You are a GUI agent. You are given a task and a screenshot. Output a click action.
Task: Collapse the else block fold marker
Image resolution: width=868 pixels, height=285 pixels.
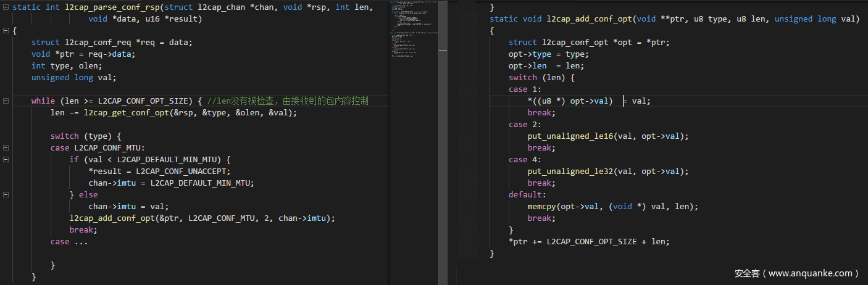pos(6,195)
